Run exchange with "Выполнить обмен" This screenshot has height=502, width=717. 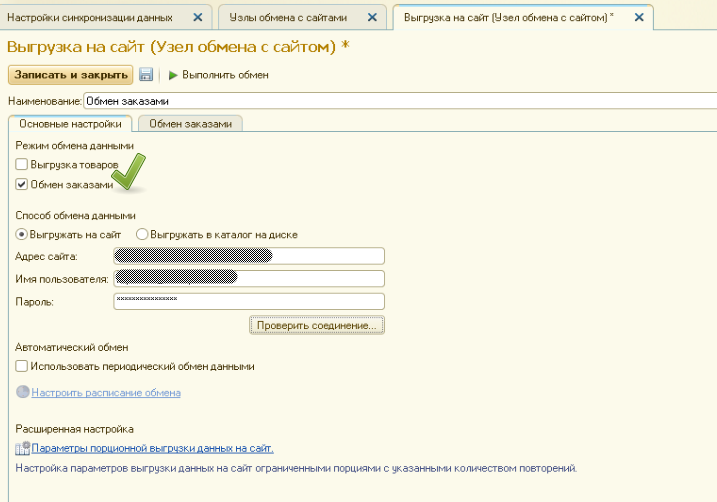(217, 75)
